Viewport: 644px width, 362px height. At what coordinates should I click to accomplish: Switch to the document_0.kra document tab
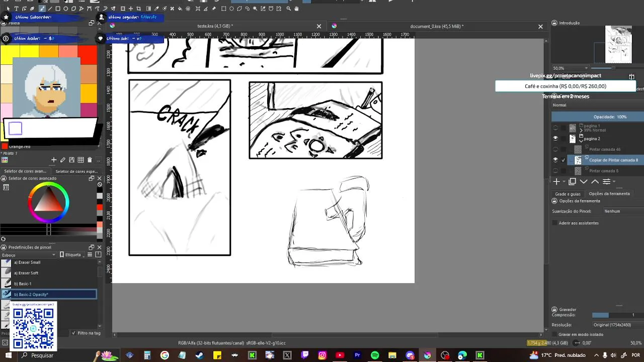pos(437,26)
